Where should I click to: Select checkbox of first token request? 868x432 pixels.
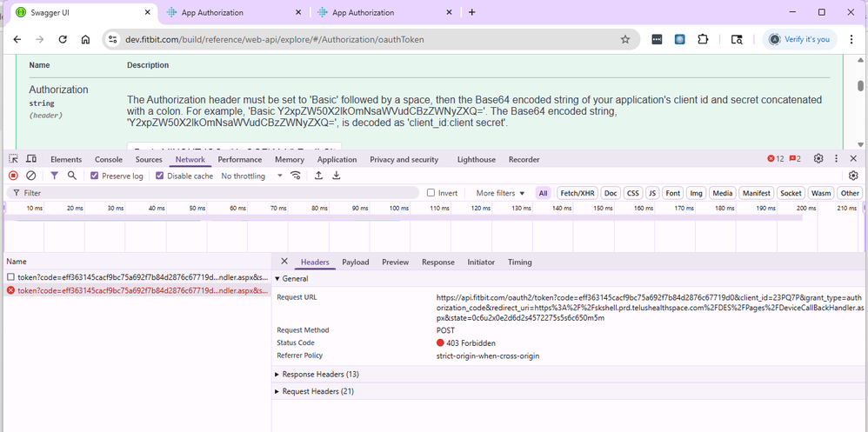pos(10,276)
